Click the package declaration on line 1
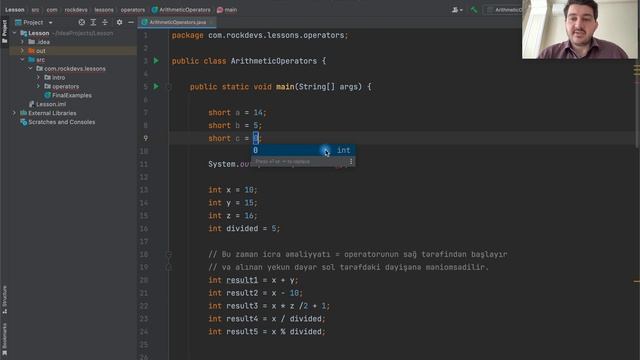The height and width of the screenshot is (360, 640). point(260,36)
